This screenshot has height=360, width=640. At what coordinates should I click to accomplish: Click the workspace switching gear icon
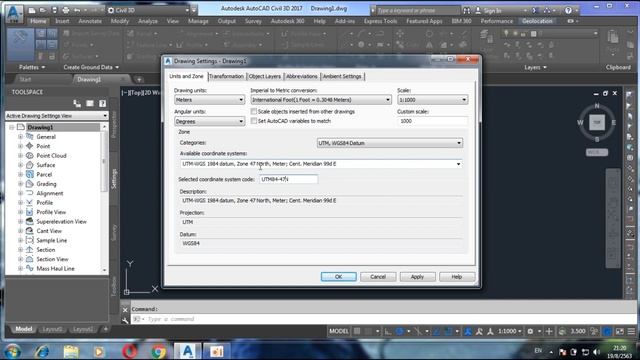pos(530,331)
